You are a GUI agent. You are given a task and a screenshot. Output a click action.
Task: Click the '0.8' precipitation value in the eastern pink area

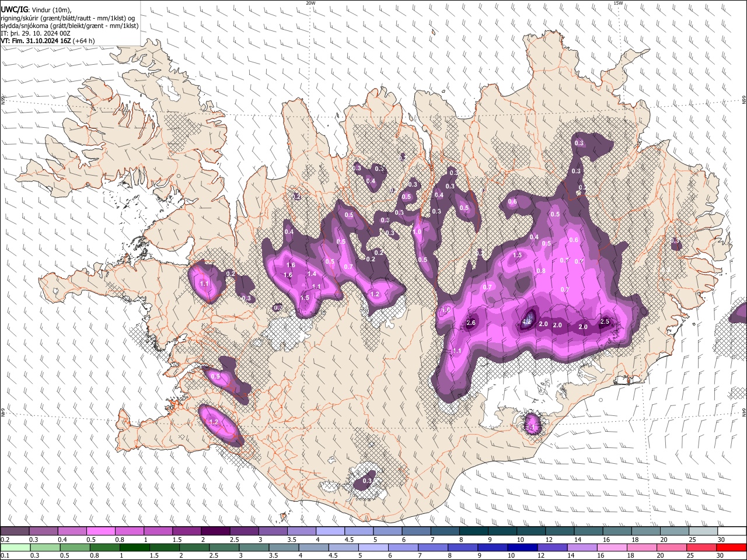[x=541, y=271]
